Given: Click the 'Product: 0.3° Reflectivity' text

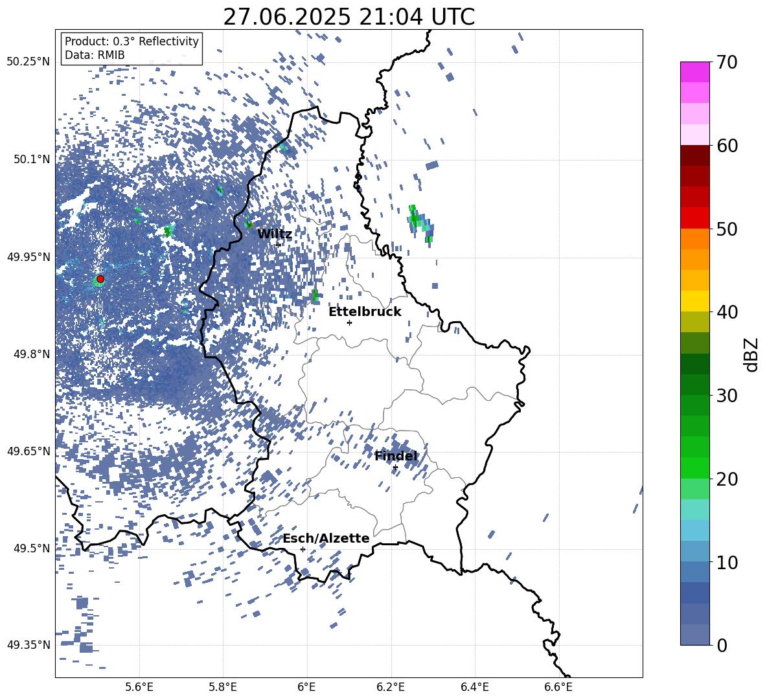Looking at the screenshot, I should point(132,41).
